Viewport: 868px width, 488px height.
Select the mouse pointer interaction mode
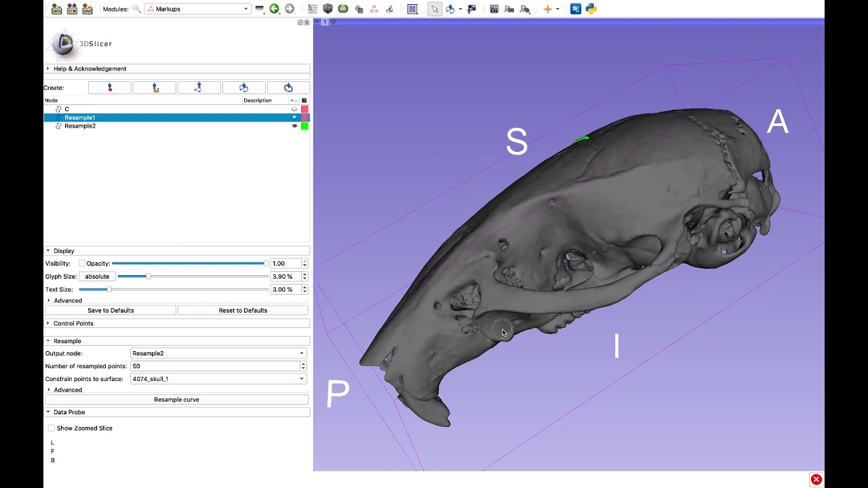pyautogui.click(x=434, y=9)
